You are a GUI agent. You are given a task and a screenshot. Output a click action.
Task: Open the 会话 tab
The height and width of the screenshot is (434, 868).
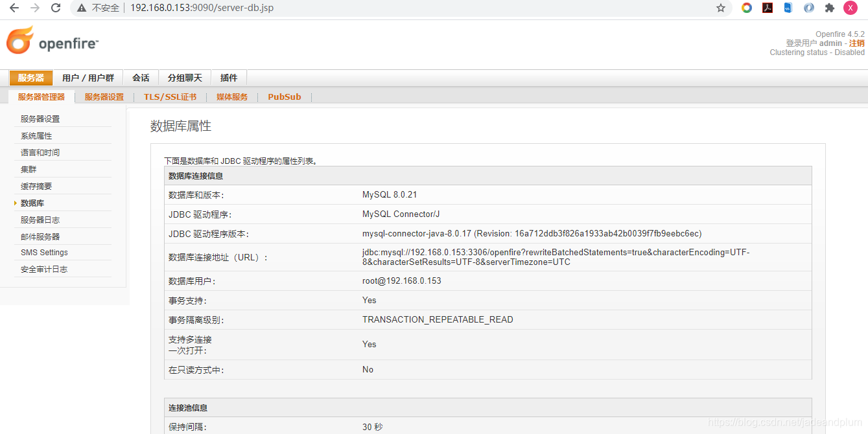(141, 78)
